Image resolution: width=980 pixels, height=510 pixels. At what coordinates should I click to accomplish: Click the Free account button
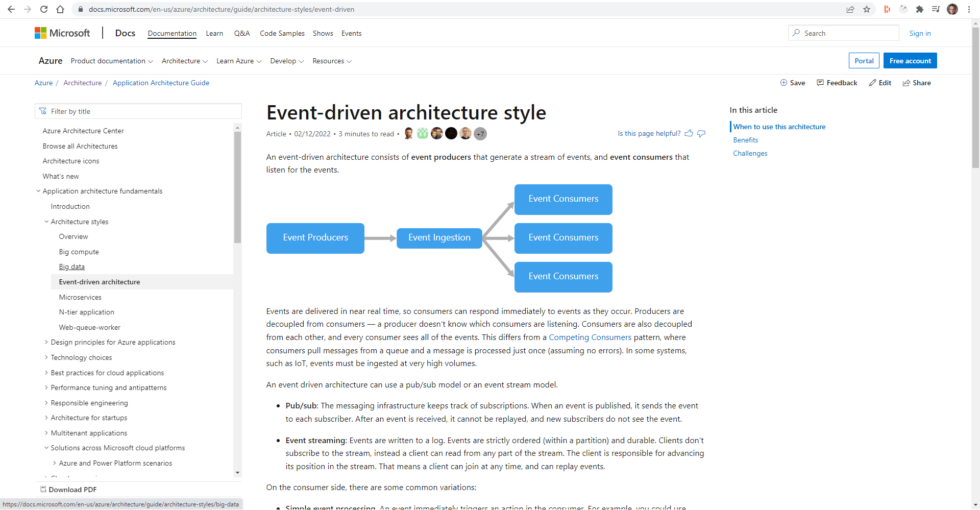[x=910, y=61]
